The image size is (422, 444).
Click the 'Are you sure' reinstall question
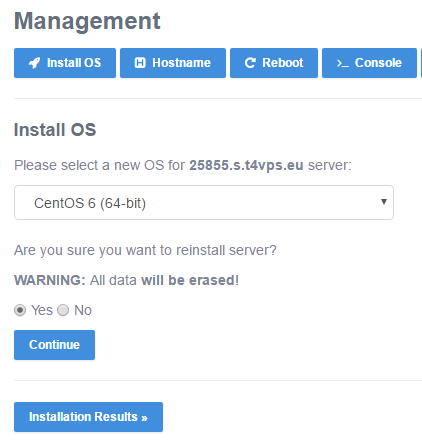pos(145,250)
